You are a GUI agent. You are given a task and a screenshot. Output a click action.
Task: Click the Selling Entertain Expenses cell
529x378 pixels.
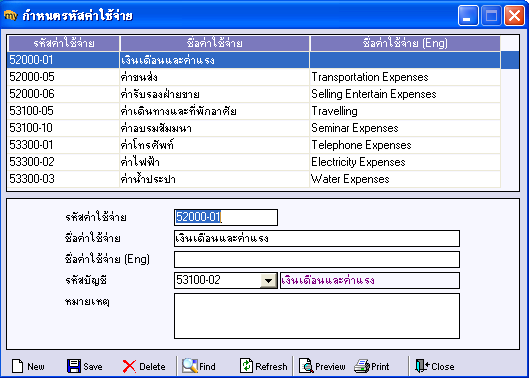405,94
